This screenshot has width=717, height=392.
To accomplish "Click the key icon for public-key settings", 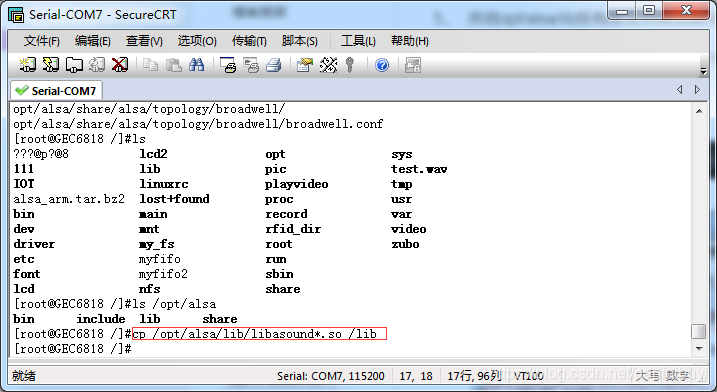I will 350,65.
